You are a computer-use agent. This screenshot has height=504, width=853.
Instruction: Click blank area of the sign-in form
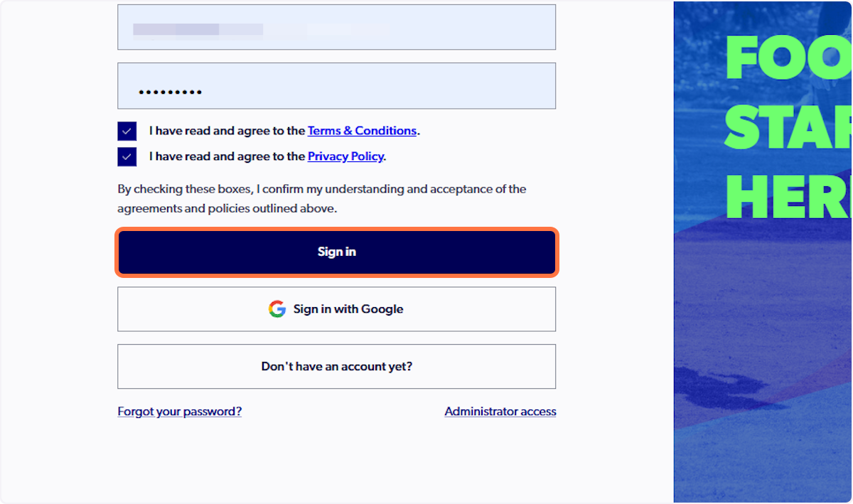(336, 462)
